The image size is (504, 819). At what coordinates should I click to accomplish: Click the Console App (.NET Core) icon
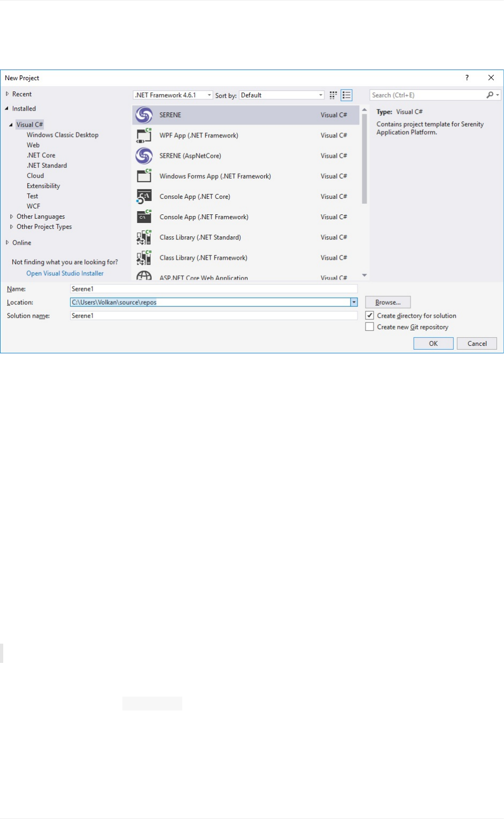[x=144, y=196]
